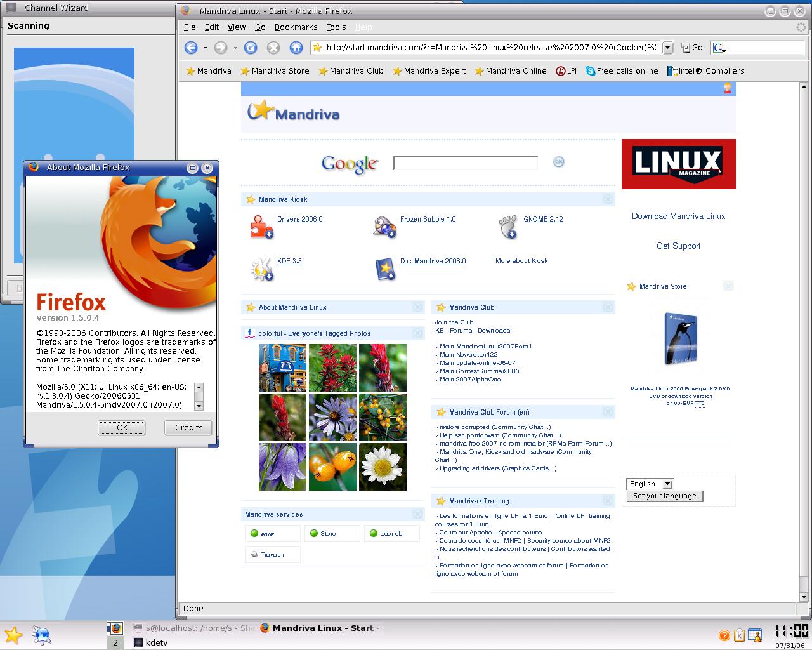Click the Linux Magazine banner
812x650 pixels.
(678, 164)
